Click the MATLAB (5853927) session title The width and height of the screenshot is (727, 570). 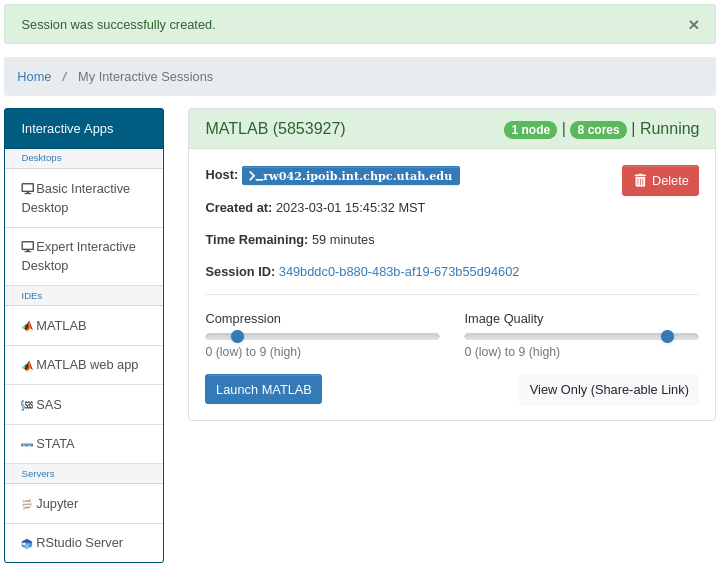[275, 128]
